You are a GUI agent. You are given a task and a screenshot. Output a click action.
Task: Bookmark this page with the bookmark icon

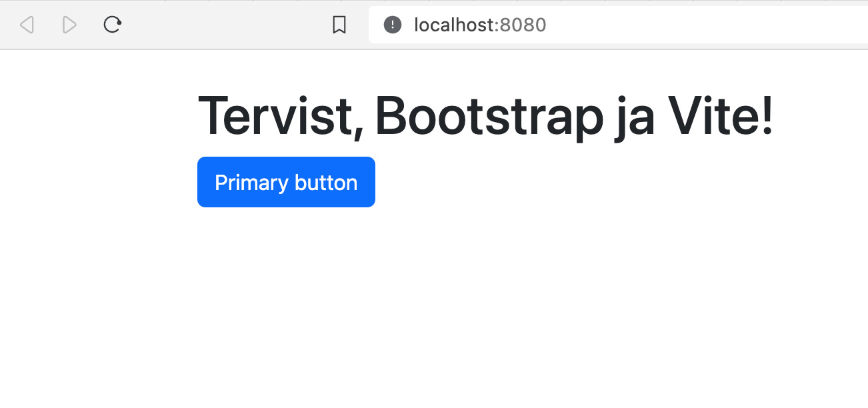(x=339, y=25)
